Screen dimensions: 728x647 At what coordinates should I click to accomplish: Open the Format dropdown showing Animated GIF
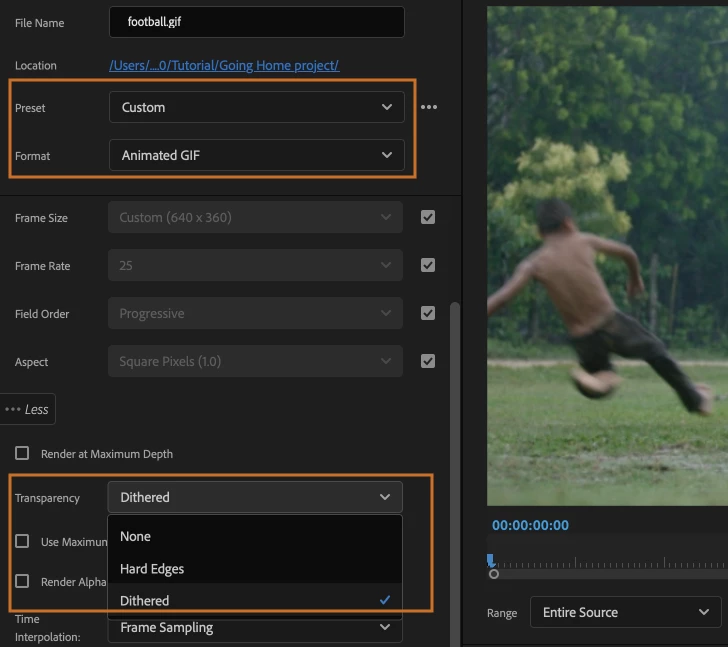257,155
